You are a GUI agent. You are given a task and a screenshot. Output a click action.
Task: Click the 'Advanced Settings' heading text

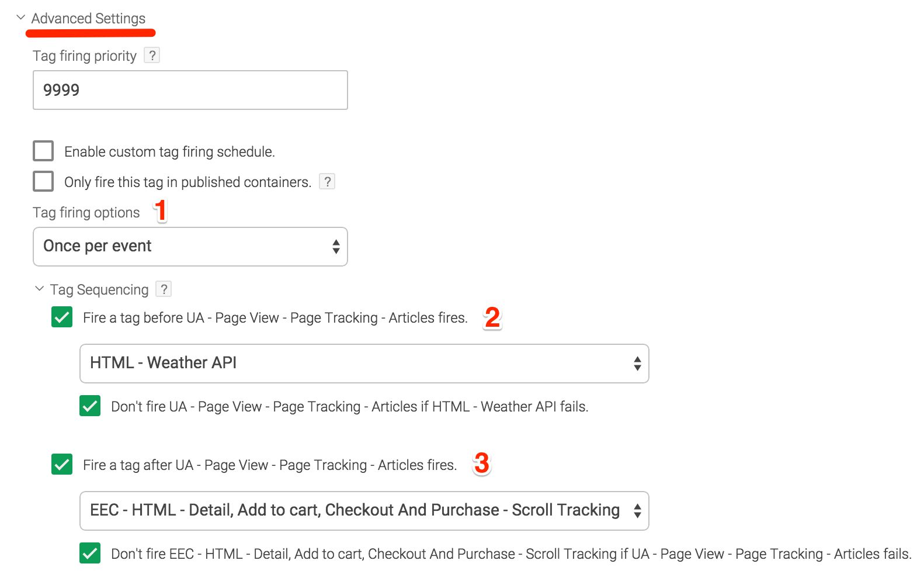click(x=88, y=19)
